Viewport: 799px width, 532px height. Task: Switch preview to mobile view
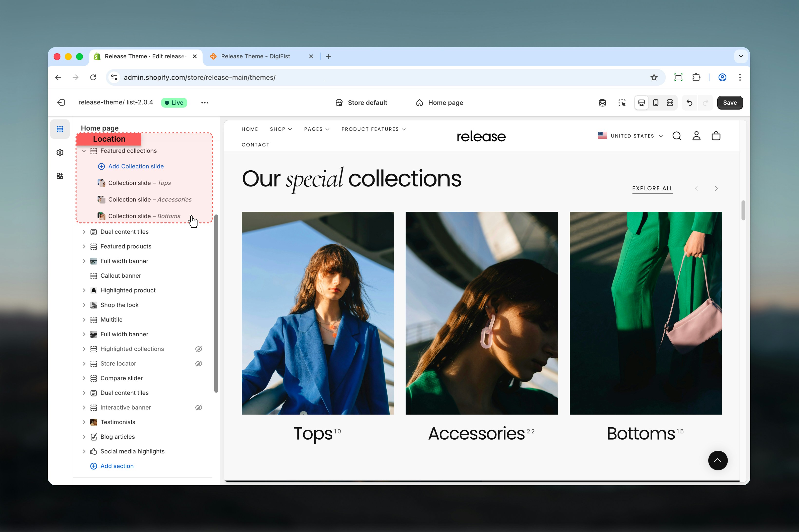pos(655,102)
